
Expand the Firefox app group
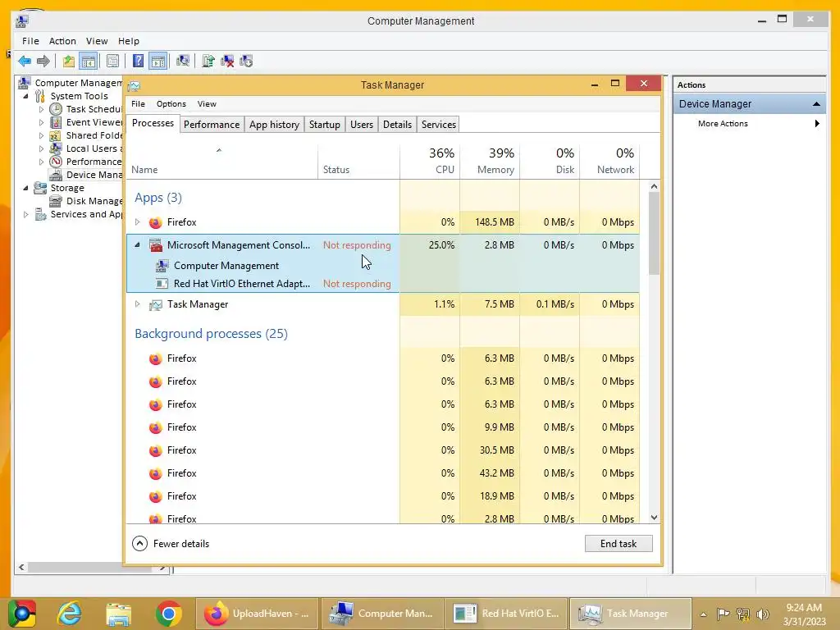137,221
